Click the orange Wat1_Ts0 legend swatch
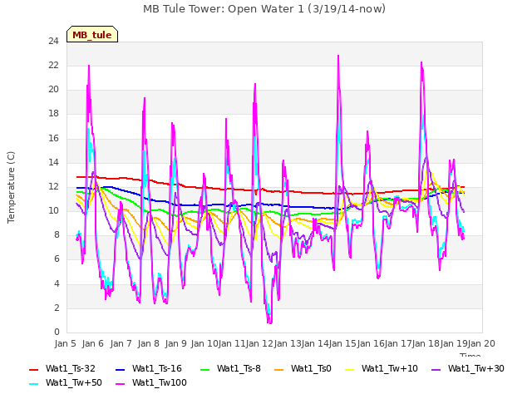Viewport: 532px width, 399px height. [279, 369]
